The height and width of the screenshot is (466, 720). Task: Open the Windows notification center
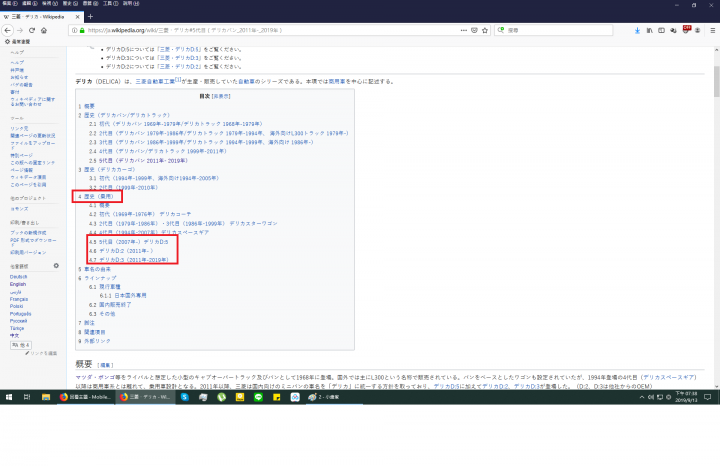click(708, 397)
